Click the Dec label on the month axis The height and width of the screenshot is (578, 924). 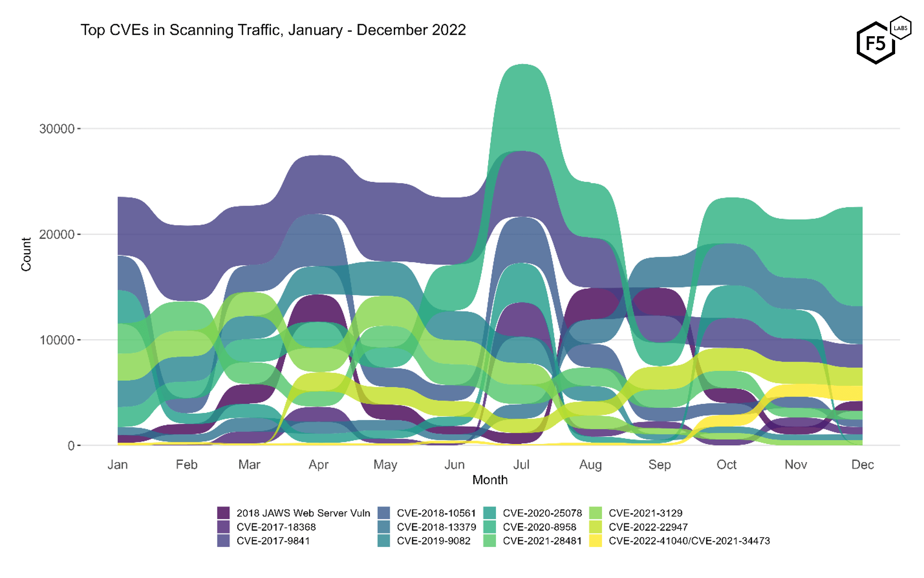tap(862, 464)
